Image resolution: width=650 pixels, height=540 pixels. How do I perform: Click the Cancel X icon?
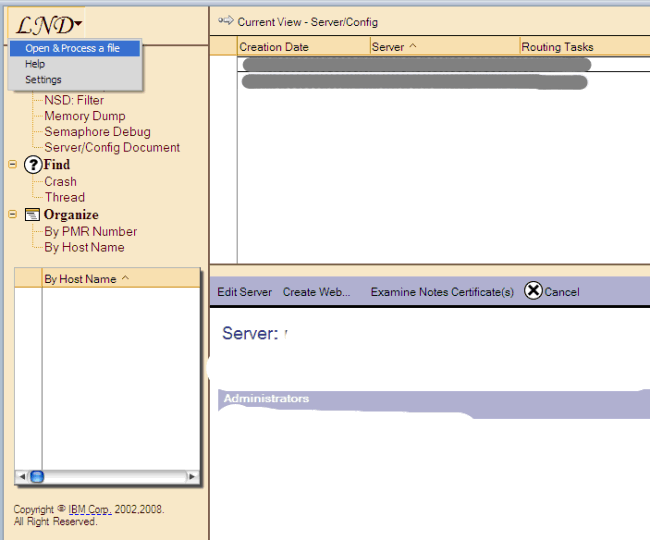[x=533, y=291]
